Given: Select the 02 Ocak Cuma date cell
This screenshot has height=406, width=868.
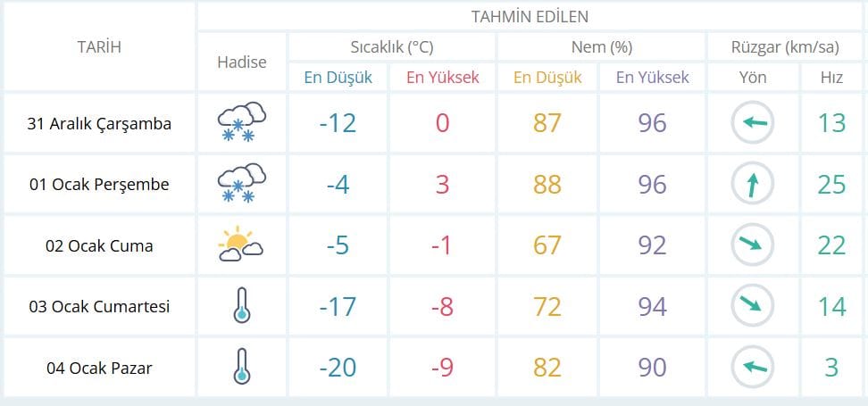Looking at the screenshot, I should coord(99,245).
